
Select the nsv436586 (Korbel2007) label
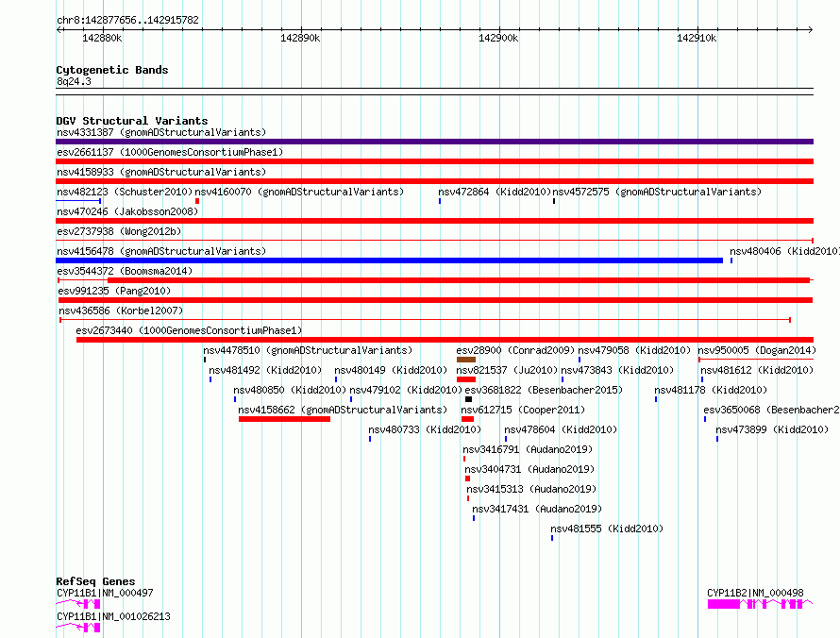point(121,311)
